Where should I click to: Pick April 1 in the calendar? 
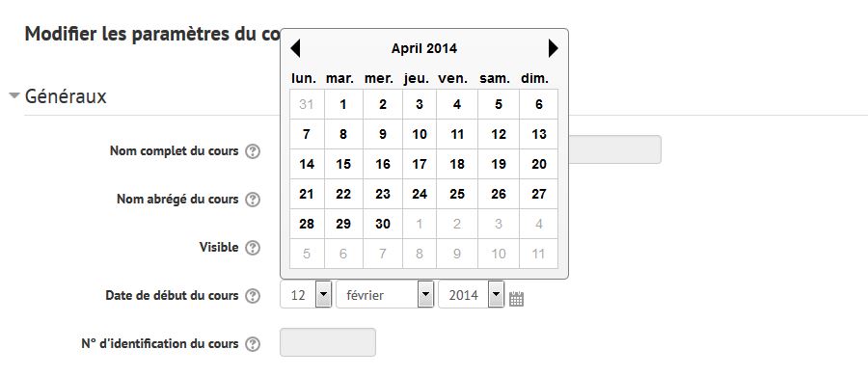click(343, 104)
